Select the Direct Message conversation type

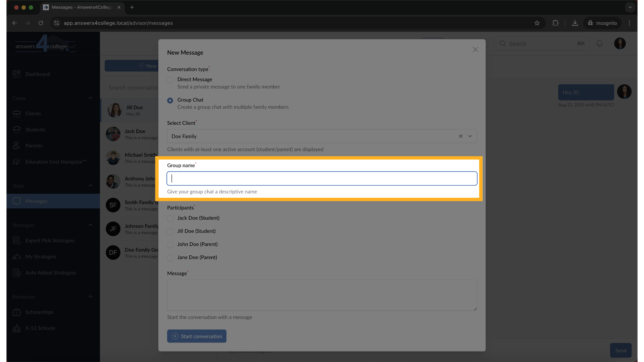(x=170, y=80)
